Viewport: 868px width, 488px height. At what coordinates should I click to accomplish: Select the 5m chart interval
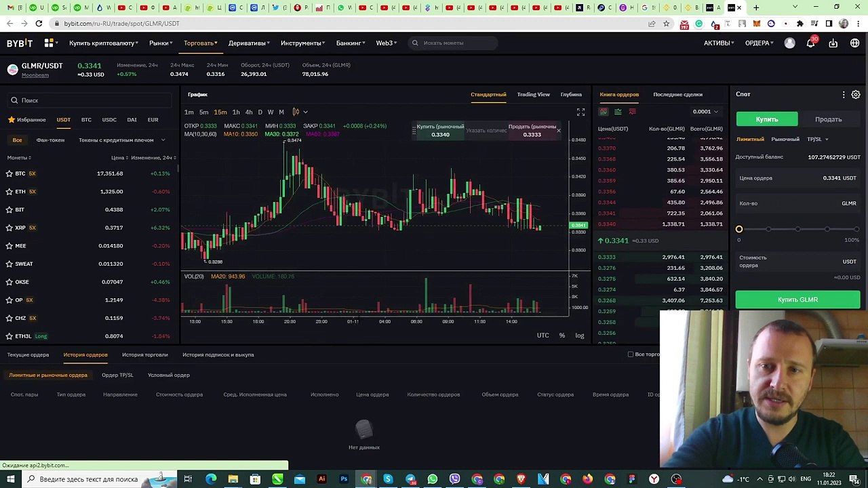point(203,112)
